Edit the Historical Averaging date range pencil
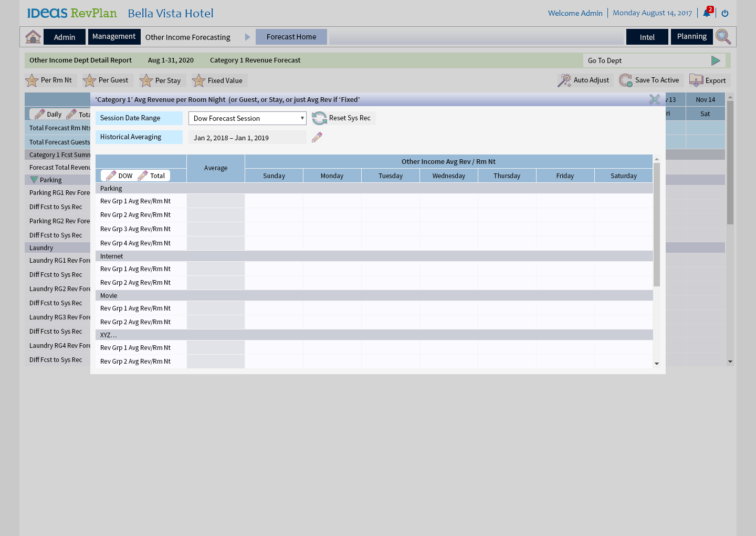Screen dimensions: 756x536 click(317, 138)
